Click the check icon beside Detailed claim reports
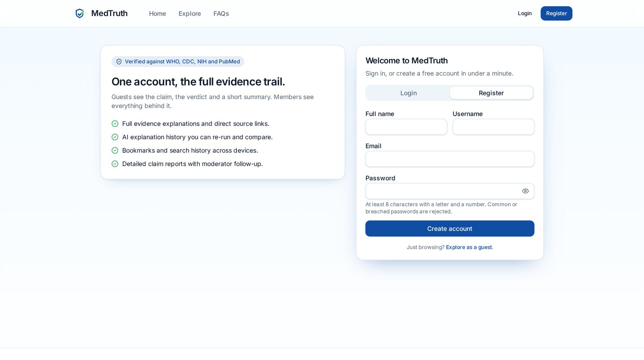644x360 pixels. 115,164
